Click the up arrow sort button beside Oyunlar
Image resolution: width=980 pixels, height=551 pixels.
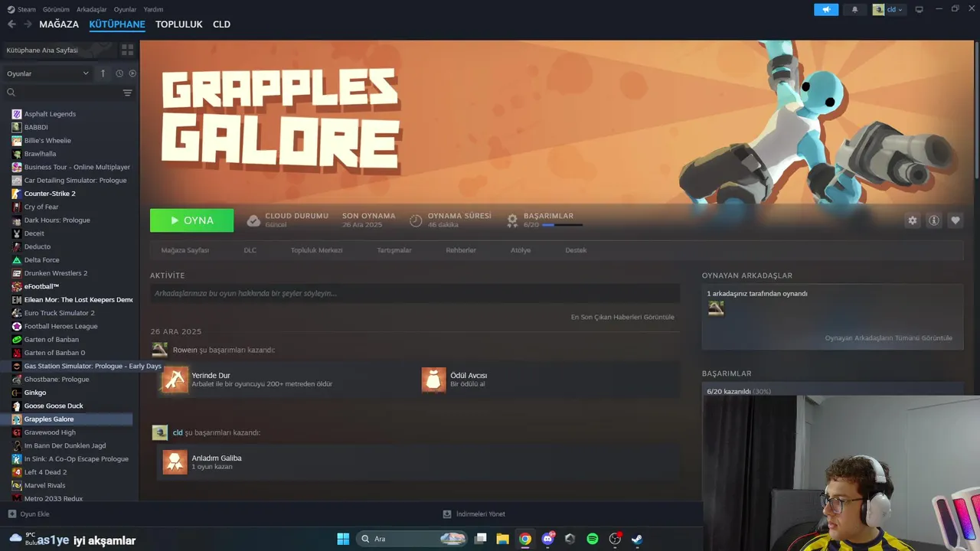coord(103,73)
